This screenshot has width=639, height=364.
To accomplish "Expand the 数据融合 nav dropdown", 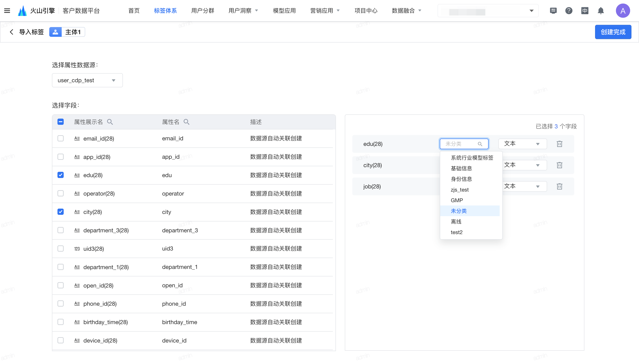I will click(x=406, y=10).
